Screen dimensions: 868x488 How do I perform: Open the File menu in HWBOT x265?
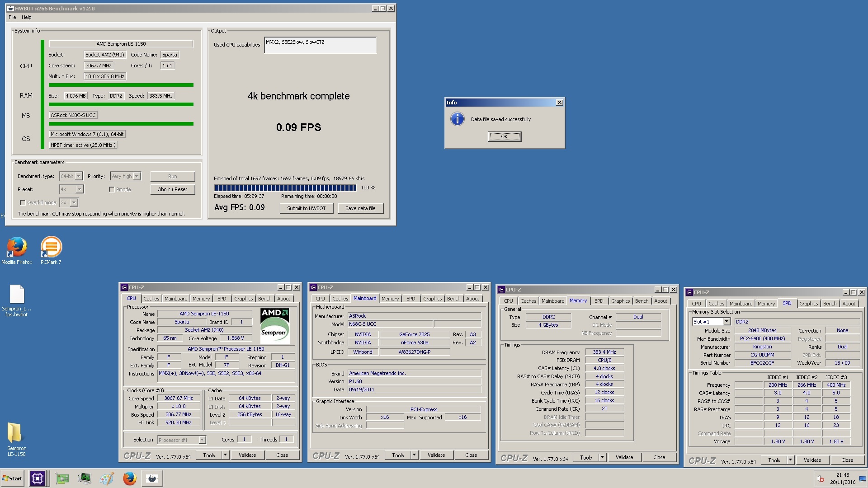pos(12,17)
